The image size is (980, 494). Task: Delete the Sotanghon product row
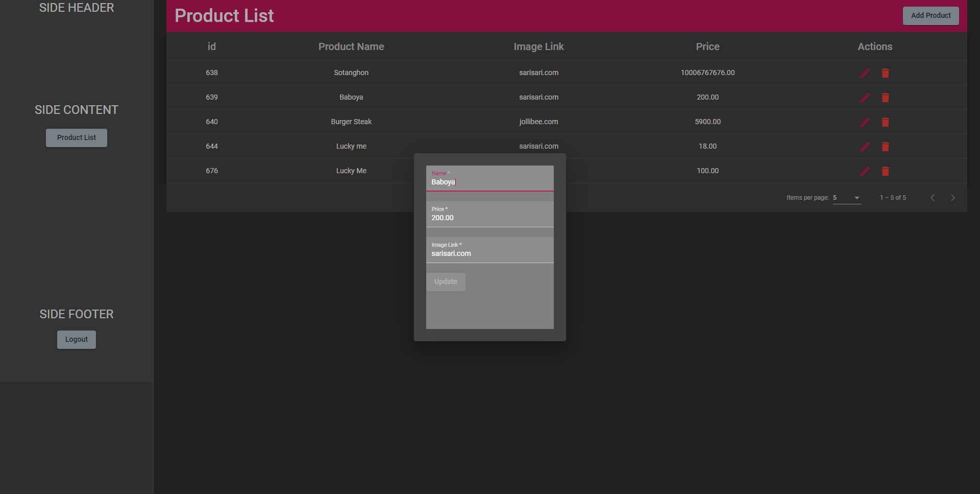[x=886, y=73]
